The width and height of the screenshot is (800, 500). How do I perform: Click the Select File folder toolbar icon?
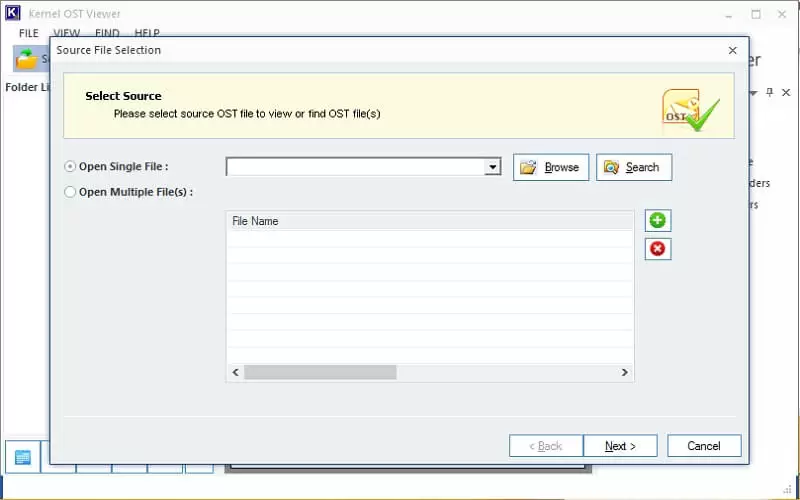pyautogui.click(x=27, y=59)
